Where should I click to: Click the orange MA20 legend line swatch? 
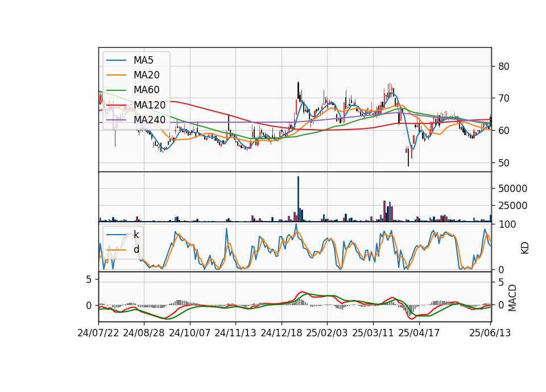pyautogui.click(x=116, y=75)
